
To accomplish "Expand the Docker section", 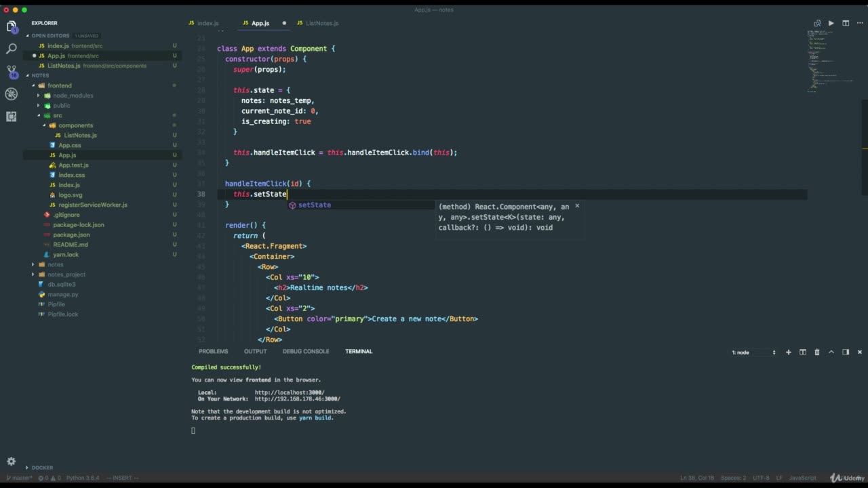I will pyautogui.click(x=42, y=468).
